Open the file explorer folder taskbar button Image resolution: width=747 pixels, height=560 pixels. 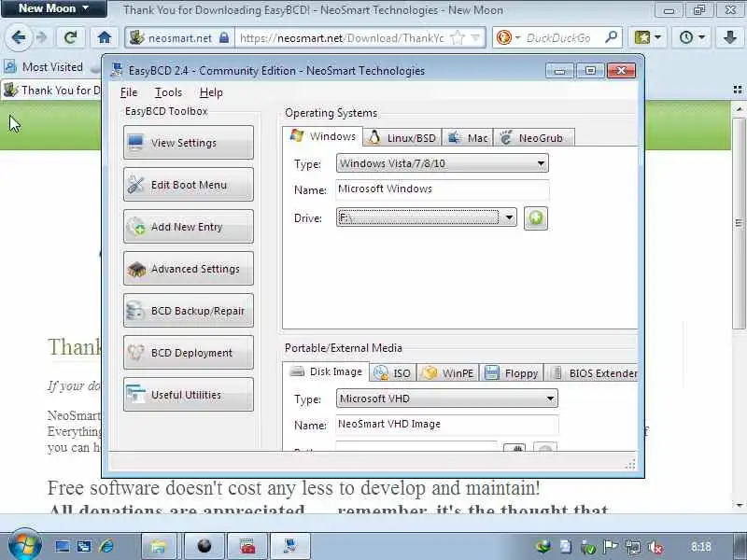tap(159, 546)
